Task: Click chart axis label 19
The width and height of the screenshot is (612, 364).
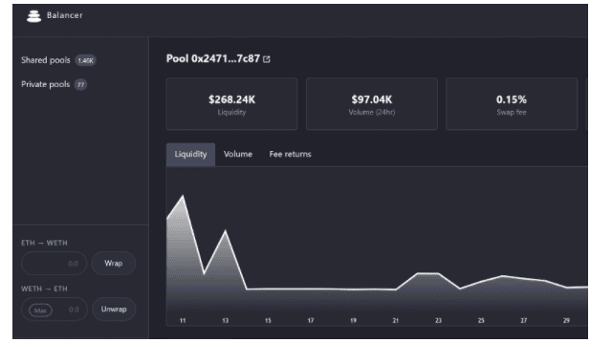Action: [x=353, y=320]
